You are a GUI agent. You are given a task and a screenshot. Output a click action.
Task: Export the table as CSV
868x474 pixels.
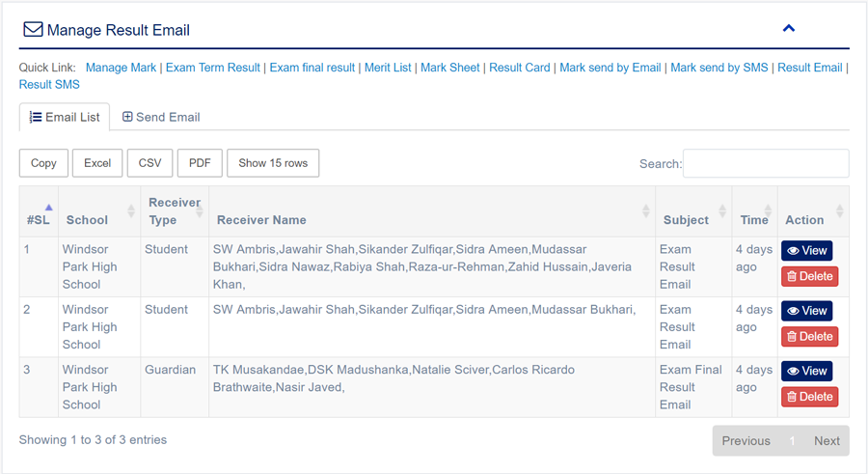tap(150, 163)
